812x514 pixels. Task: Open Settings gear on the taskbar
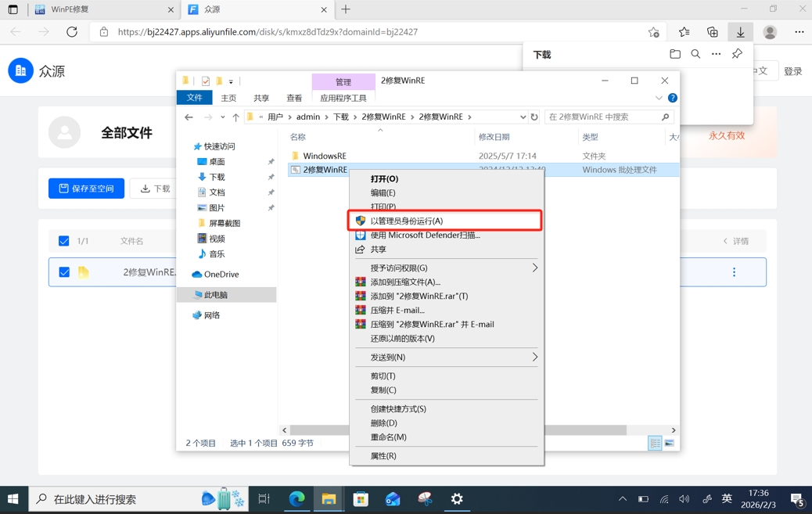(x=457, y=498)
